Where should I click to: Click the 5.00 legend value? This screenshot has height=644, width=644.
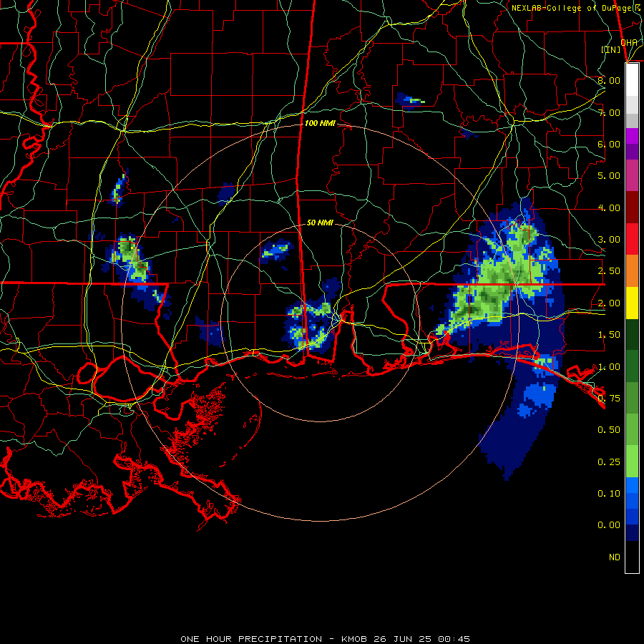coord(609,176)
